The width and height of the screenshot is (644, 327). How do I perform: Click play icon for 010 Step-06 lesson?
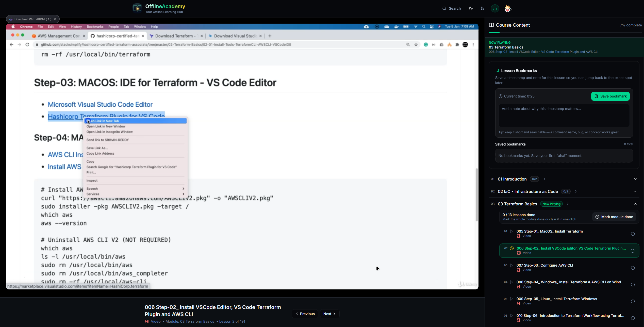coord(511,316)
